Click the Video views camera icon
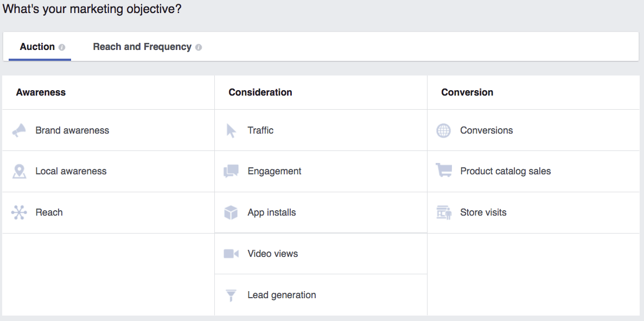 click(231, 253)
